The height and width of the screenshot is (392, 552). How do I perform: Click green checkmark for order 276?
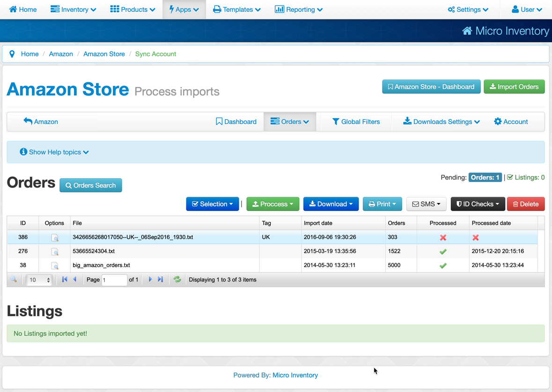(x=443, y=252)
